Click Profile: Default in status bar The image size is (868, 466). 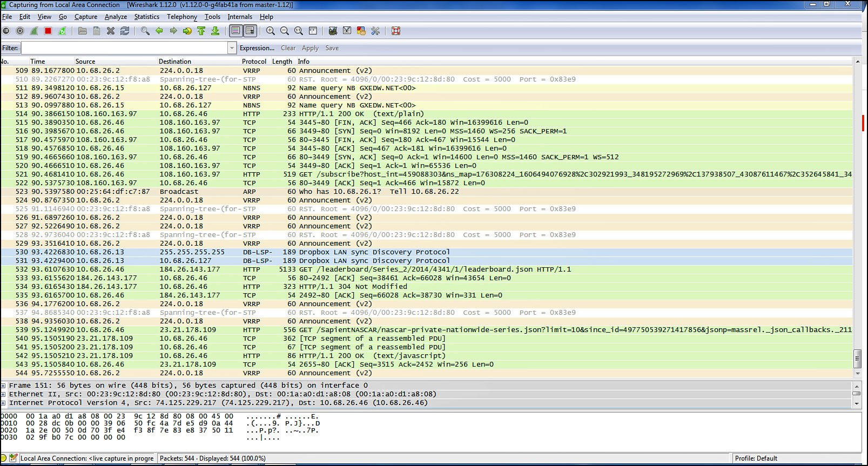(x=756, y=458)
